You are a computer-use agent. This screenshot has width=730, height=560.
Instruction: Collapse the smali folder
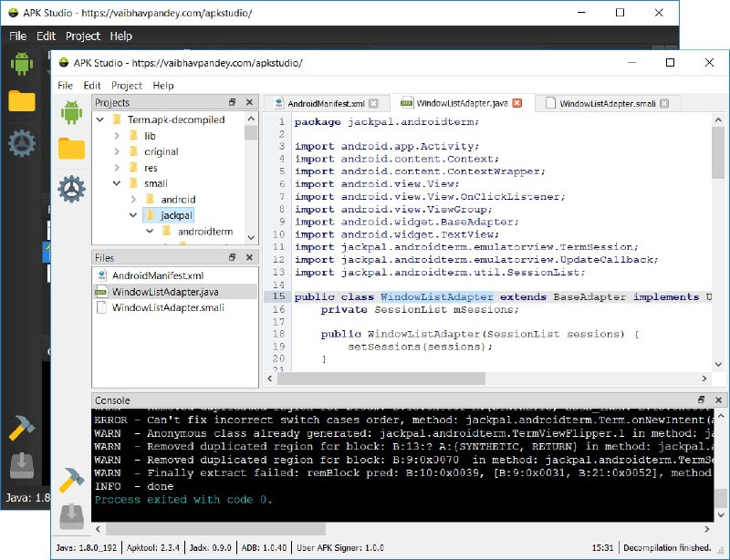pos(117,183)
